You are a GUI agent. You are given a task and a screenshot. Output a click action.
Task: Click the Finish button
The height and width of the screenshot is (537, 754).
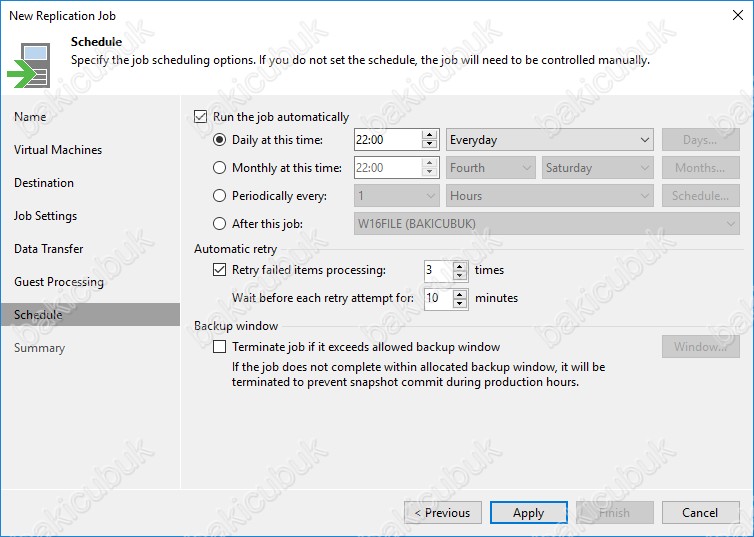pyautogui.click(x=615, y=512)
